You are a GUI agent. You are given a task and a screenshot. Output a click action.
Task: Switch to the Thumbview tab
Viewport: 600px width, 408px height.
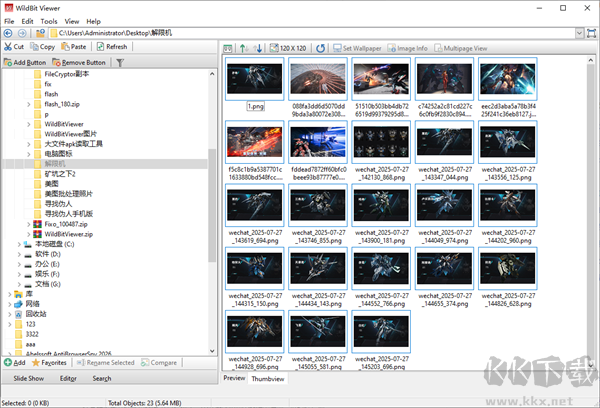(x=268, y=379)
